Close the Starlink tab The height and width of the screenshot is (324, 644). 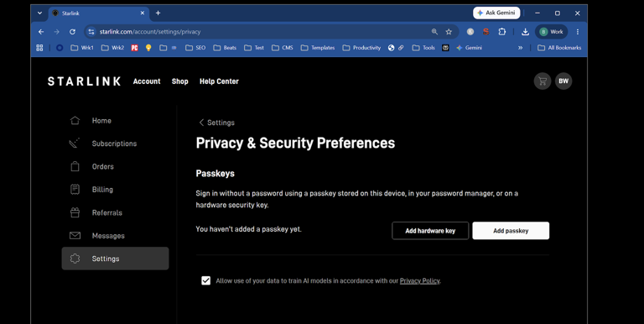pos(142,13)
